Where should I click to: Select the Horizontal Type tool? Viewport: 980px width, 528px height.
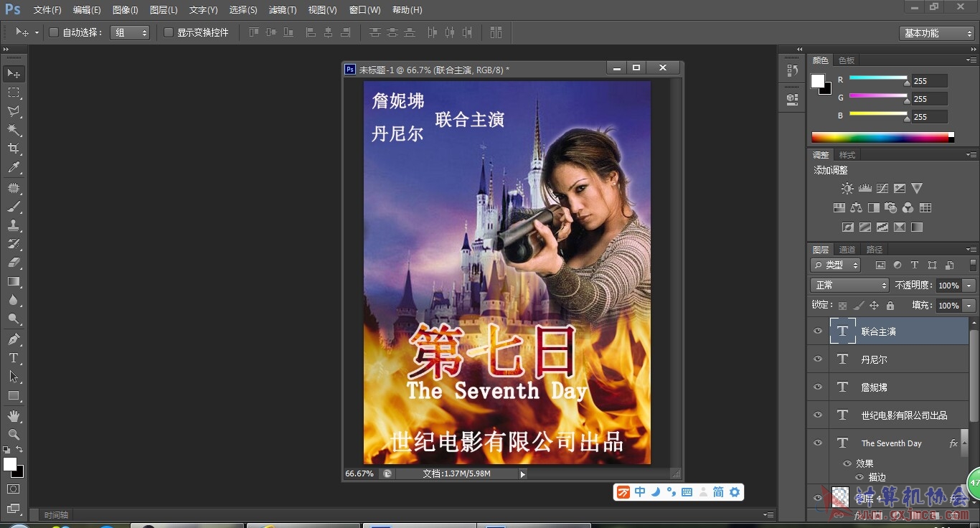click(x=14, y=358)
